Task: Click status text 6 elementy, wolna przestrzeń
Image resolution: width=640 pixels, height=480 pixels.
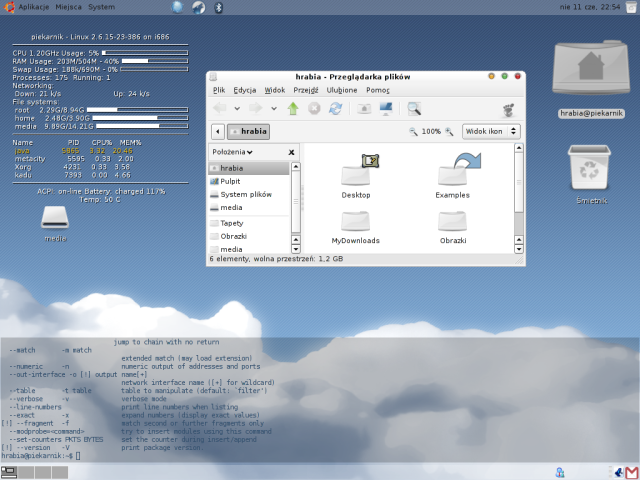Action: (276, 259)
